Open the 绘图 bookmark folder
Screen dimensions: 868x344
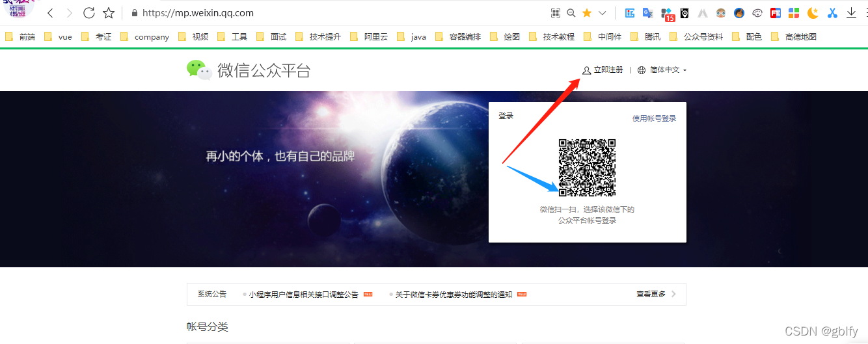(x=505, y=37)
